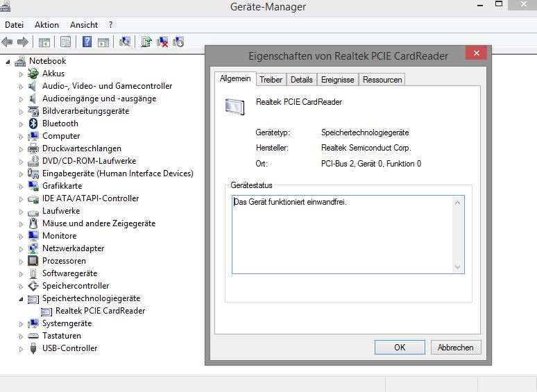Viewport: 537px width, 392px height.
Task: Click the Disable device down-arrow icon
Action: tap(178, 42)
